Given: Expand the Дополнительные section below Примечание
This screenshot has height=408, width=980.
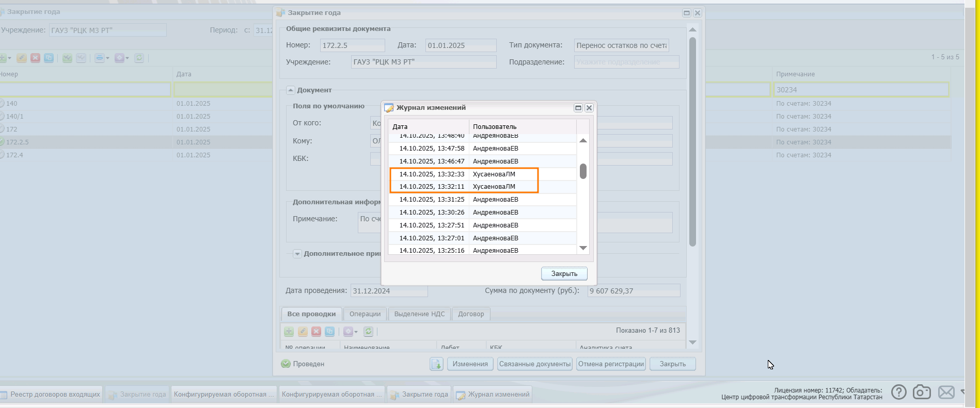Looking at the screenshot, I should [x=297, y=254].
